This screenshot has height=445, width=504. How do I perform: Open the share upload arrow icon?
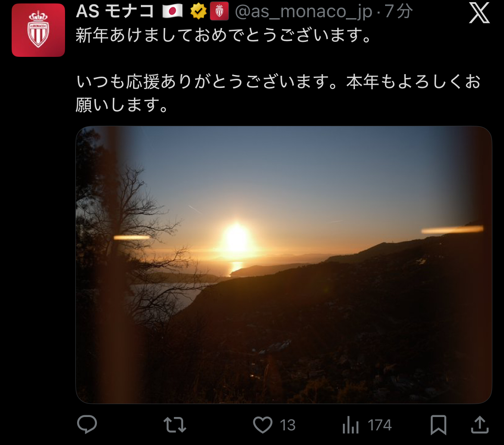point(479,424)
